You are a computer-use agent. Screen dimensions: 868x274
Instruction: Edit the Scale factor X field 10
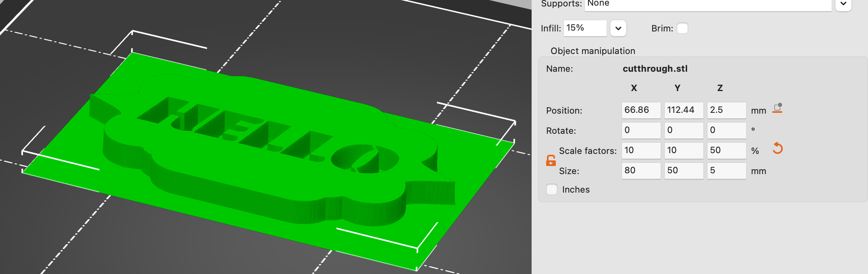click(x=641, y=150)
